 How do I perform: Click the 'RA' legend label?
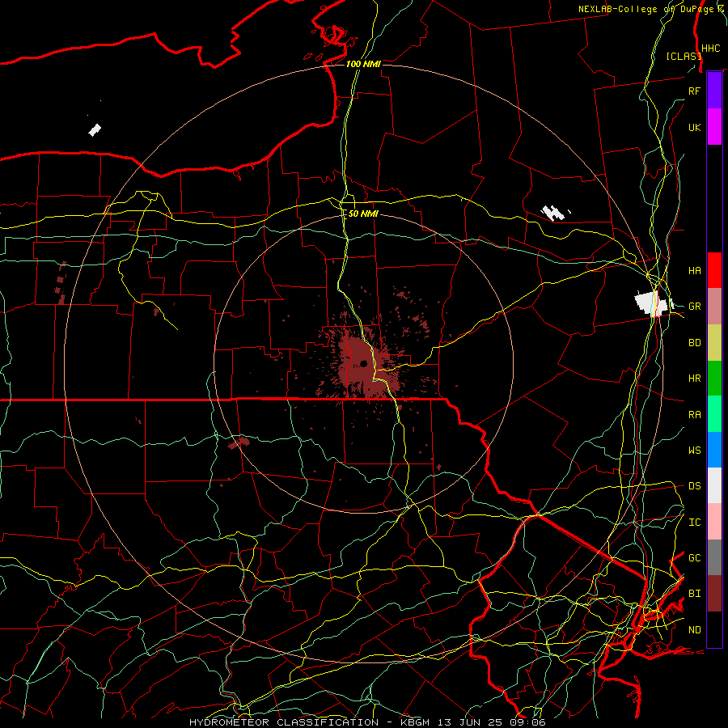point(694,415)
